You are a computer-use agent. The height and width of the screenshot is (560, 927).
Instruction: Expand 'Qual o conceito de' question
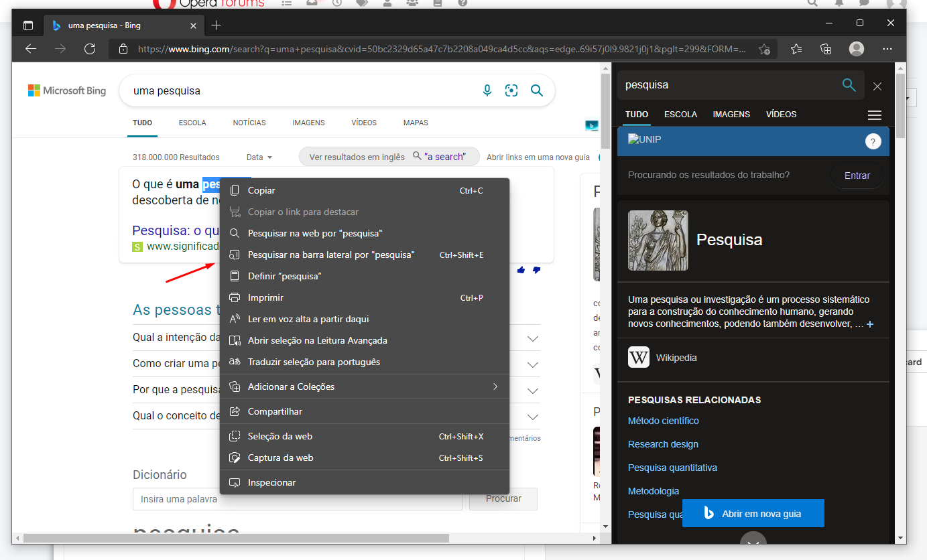click(533, 417)
